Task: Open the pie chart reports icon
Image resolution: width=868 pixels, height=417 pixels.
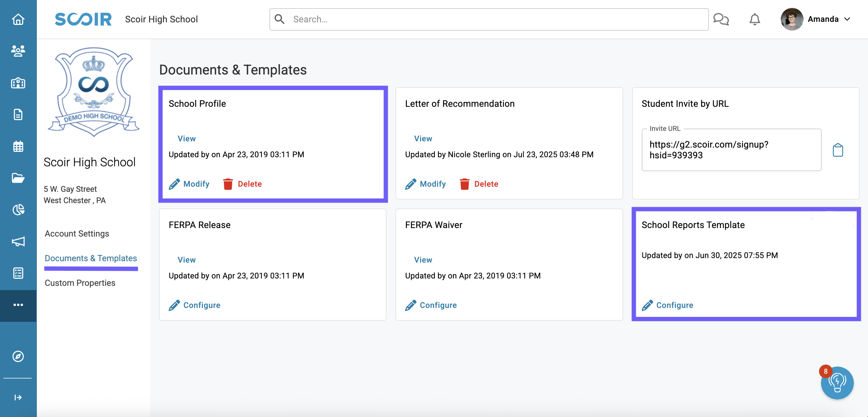Action: [18, 210]
